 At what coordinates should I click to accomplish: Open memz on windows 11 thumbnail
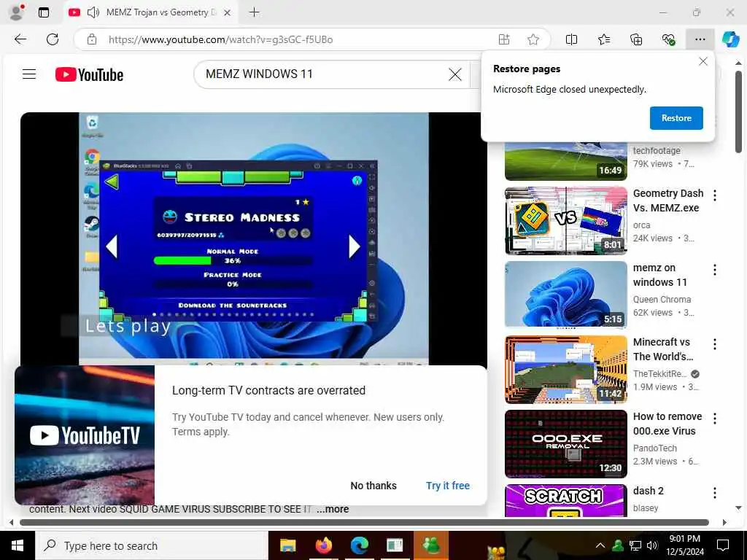(565, 295)
